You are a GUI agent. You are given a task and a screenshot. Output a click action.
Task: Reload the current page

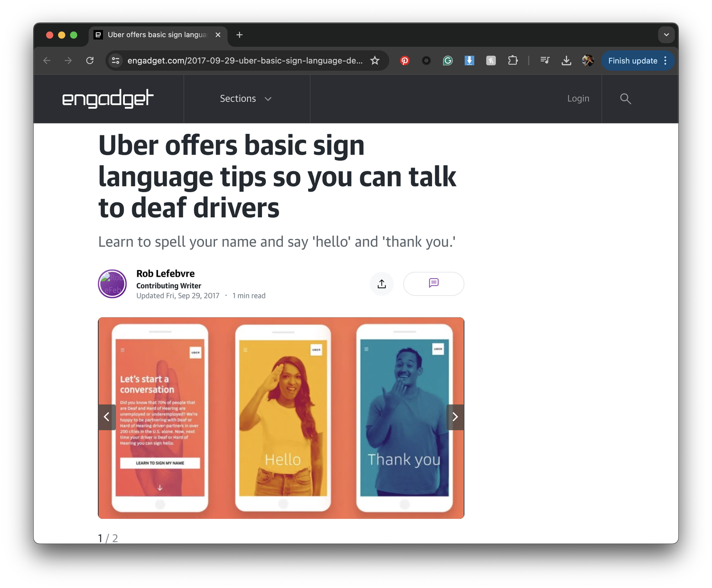click(x=90, y=61)
